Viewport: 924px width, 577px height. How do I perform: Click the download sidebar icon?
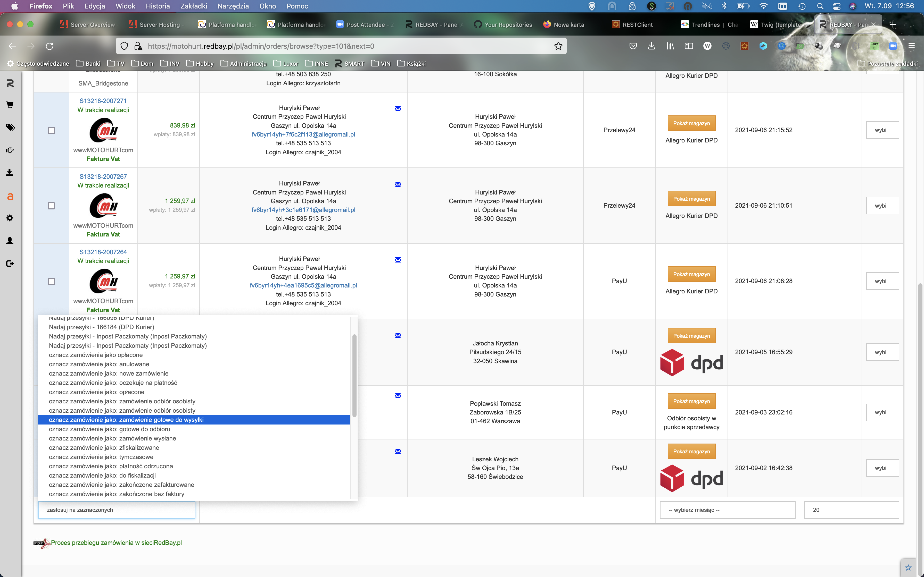click(x=10, y=173)
